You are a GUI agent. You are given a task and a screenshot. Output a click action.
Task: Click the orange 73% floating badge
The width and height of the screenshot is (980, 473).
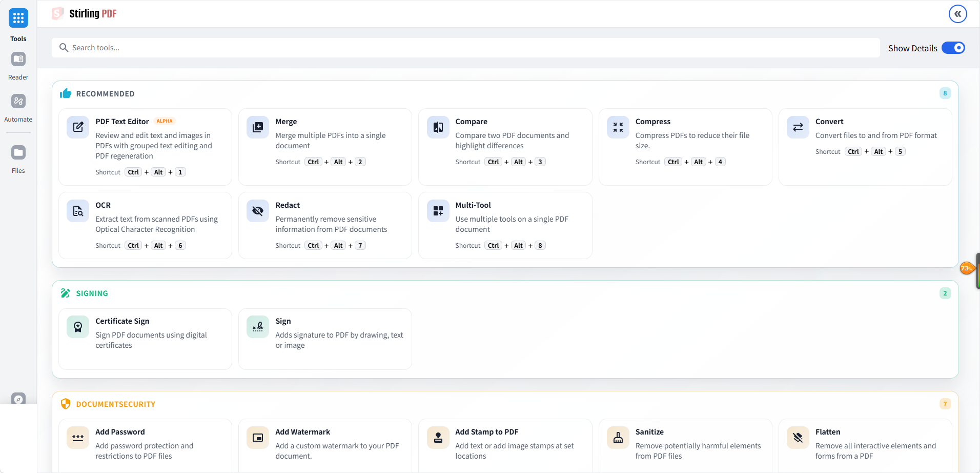tap(967, 268)
